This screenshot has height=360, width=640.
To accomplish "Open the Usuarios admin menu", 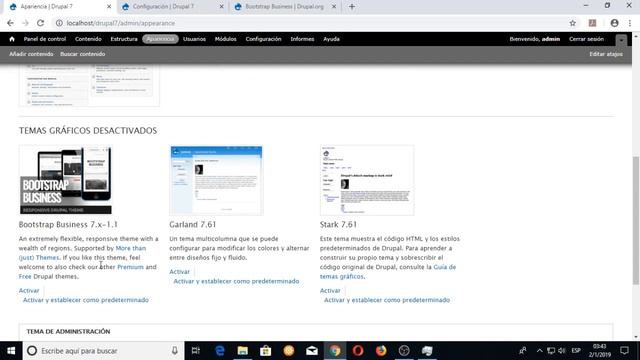I will click(x=194, y=39).
